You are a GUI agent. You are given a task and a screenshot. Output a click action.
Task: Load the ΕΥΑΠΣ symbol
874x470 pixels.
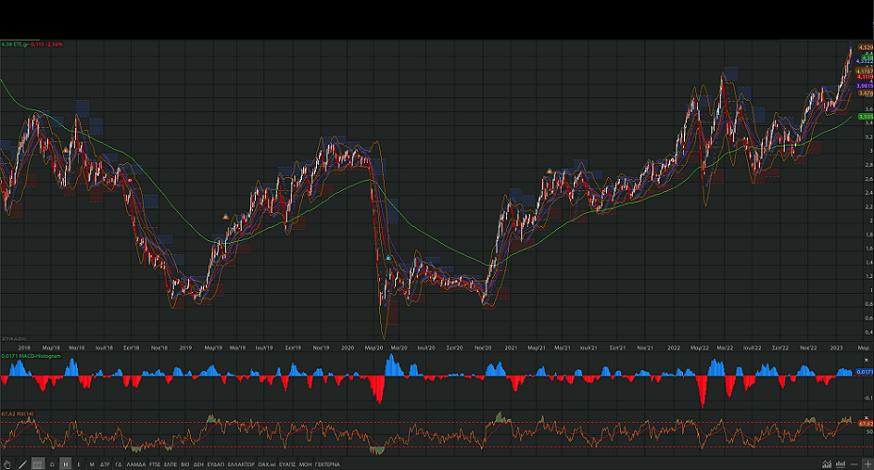(287, 464)
